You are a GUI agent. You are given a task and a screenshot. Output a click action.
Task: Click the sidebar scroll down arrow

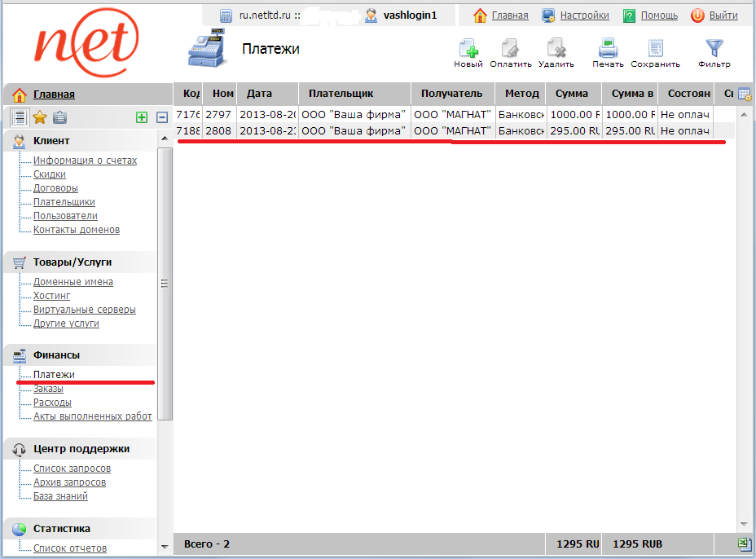[165, 546]
